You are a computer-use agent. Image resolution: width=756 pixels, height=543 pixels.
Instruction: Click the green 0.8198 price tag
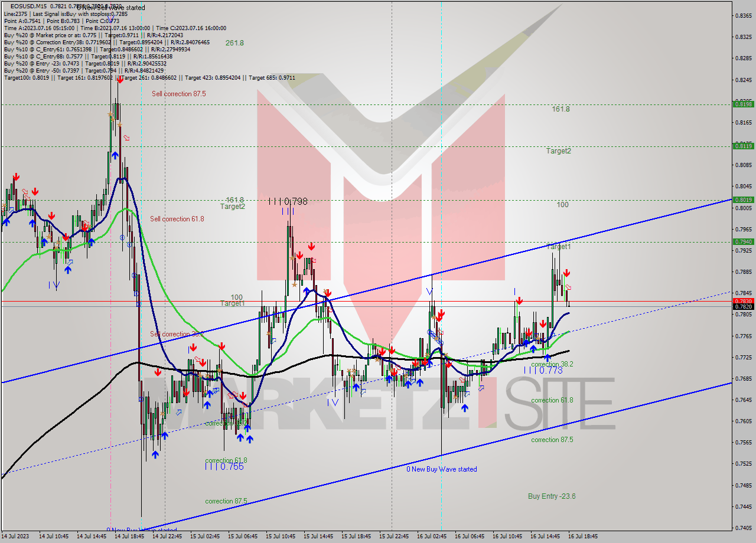coord(743,104)
